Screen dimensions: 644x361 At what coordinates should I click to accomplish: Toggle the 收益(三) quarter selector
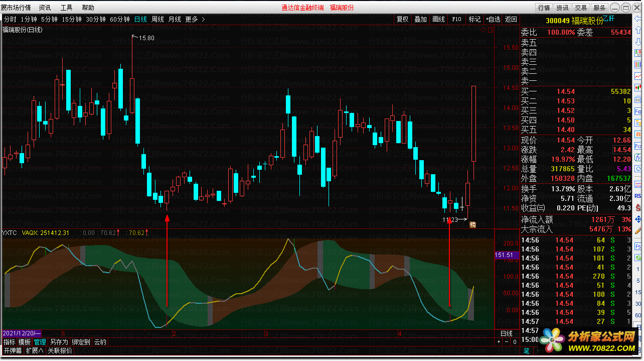click(x=533, y=208)
